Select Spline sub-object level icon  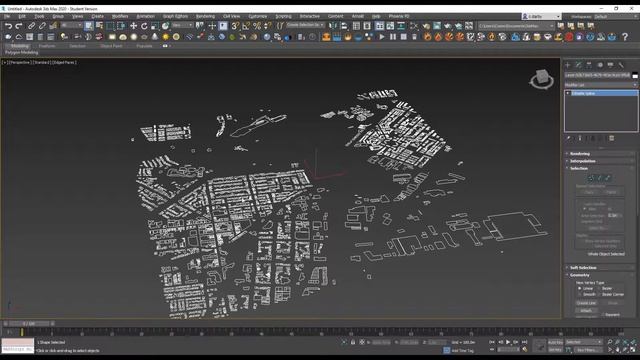(x=608, y=178)
